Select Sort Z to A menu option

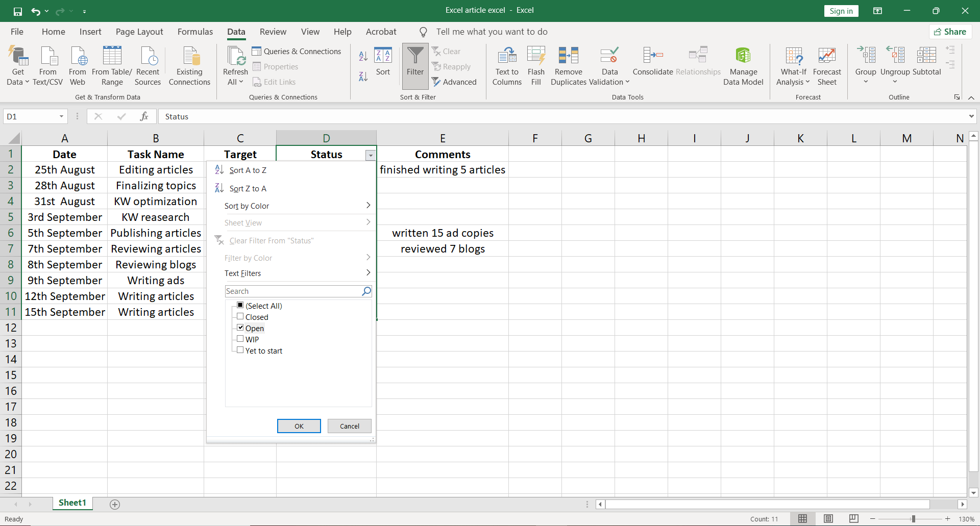click(248, 189)
